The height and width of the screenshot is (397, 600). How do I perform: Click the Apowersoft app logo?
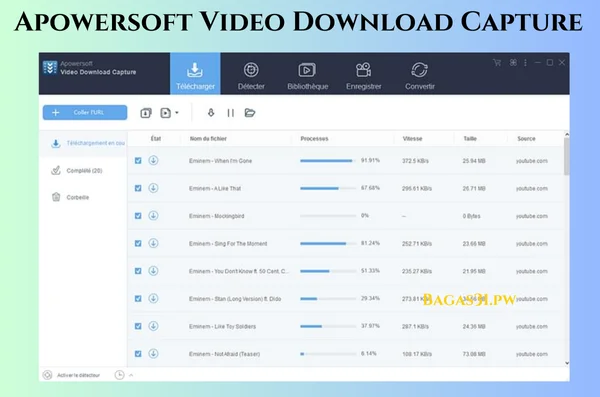point(50,68)
